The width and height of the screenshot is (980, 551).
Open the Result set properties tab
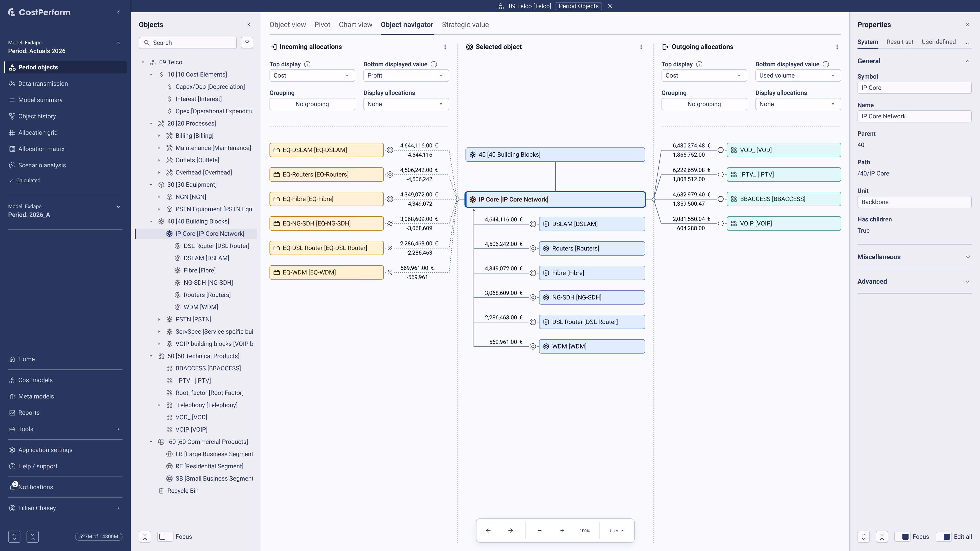899,42
